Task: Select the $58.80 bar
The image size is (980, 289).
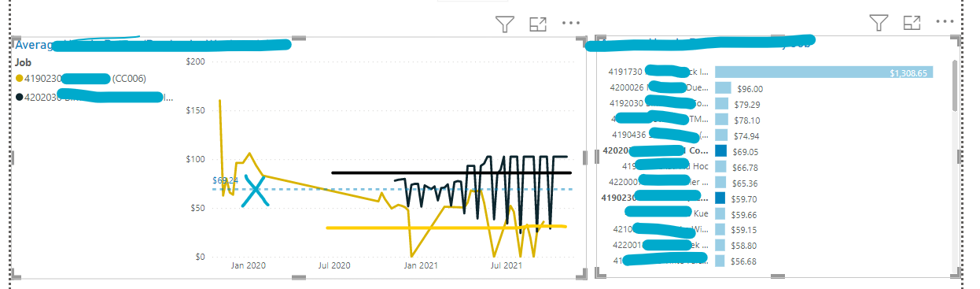Action: (x=720, y=245)
